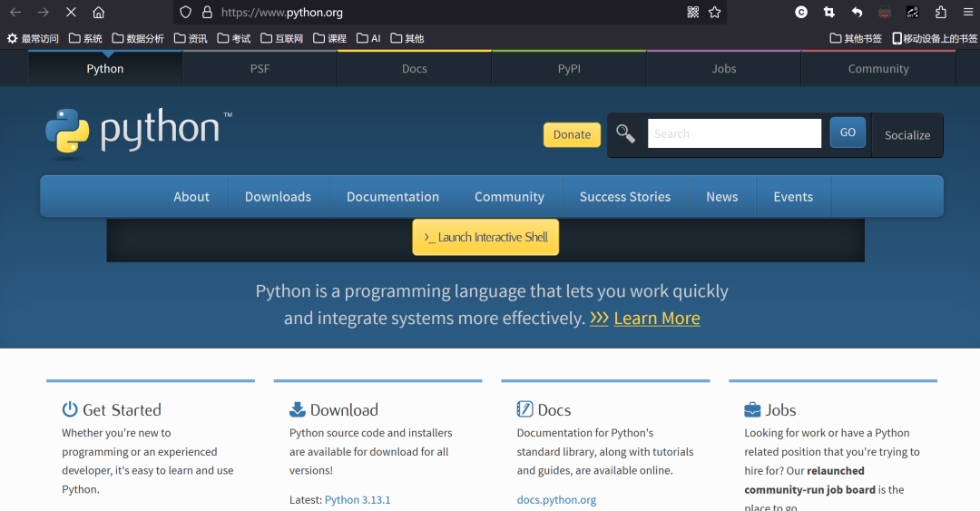Click the Download arrow icon
Image resolution: width=980 pixels, height=511 pixels.
pyautogui.click(x=298, y=409)
